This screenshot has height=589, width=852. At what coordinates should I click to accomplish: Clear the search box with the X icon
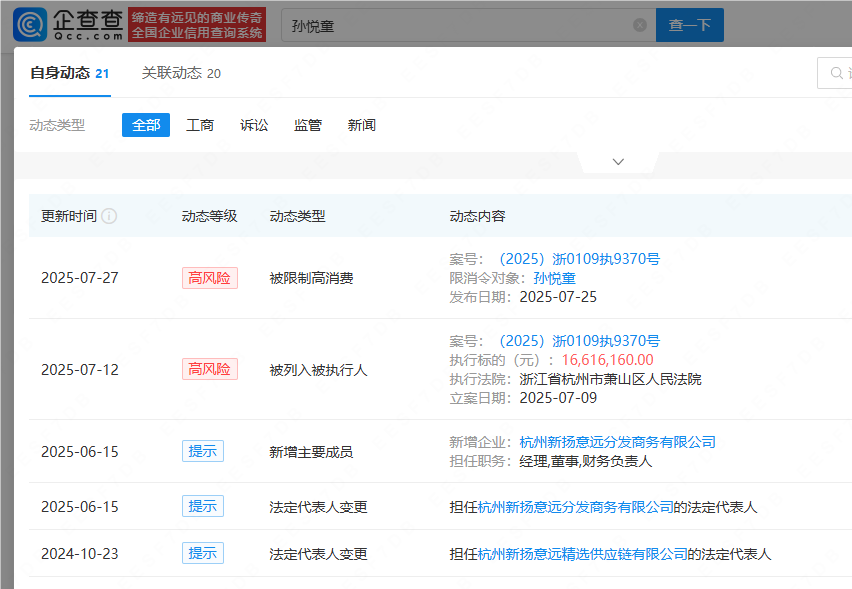(x=640, y=25)
